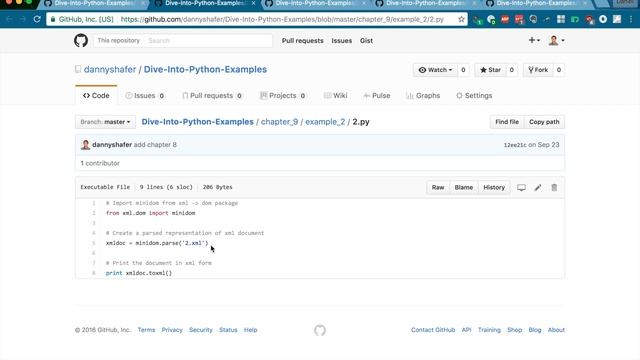Click the 'This repository' search scope label
Screen dimensions: 640x360
[x=118, y=40]
